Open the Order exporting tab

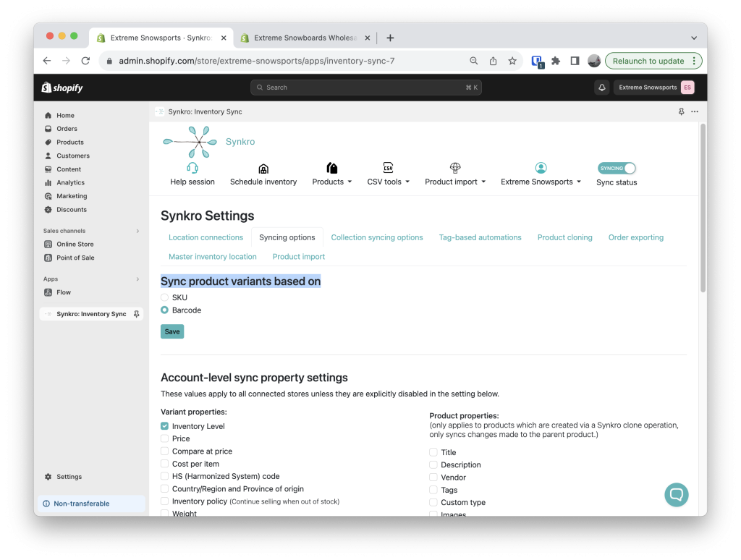635,237
